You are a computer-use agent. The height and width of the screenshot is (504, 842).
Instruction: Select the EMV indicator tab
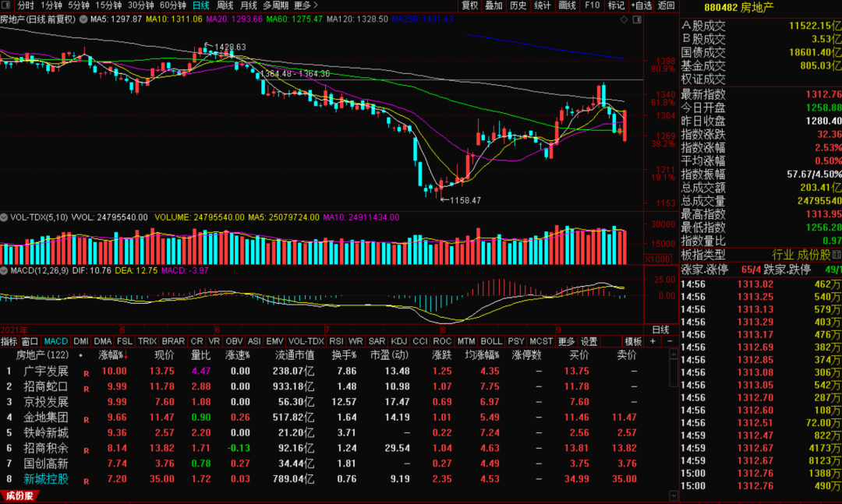coord(274,341)
